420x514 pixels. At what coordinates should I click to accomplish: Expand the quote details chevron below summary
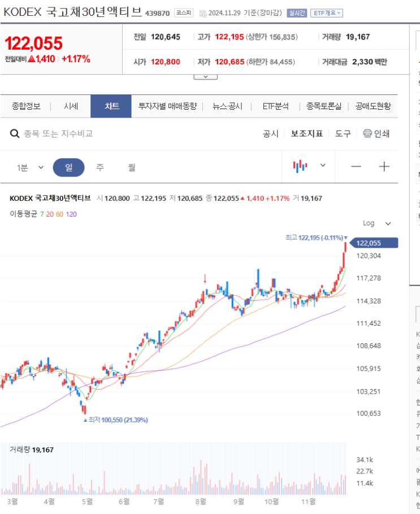[x=205, y=77]
